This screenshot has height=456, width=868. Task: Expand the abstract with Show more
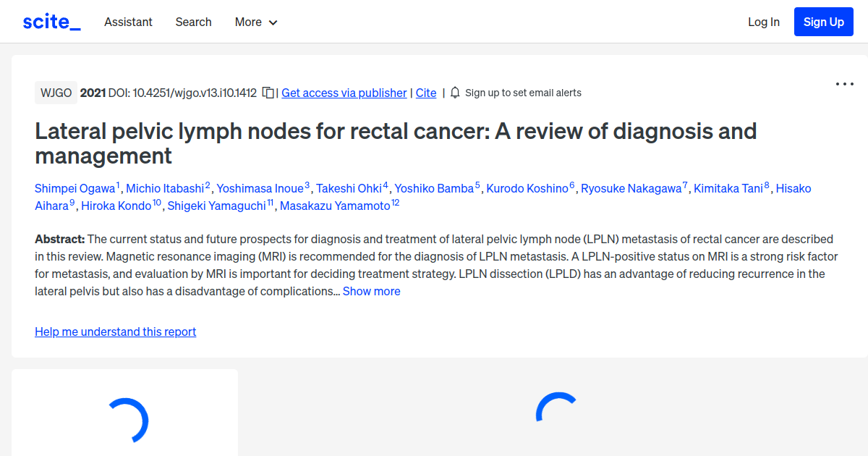(x=371, y=291)
